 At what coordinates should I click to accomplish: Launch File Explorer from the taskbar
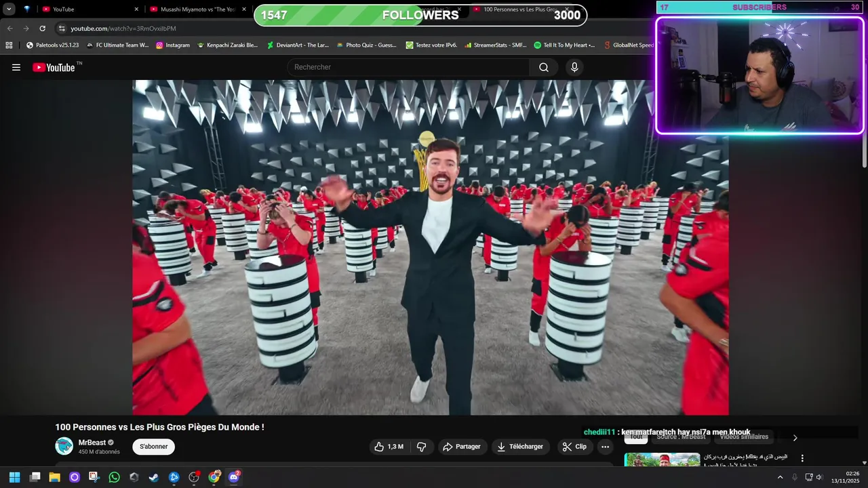pyautogui.click(x=54, y=477)
